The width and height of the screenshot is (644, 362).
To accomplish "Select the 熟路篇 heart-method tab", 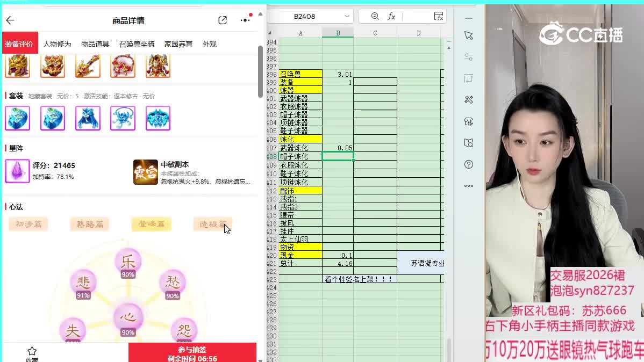I will 90,224.
